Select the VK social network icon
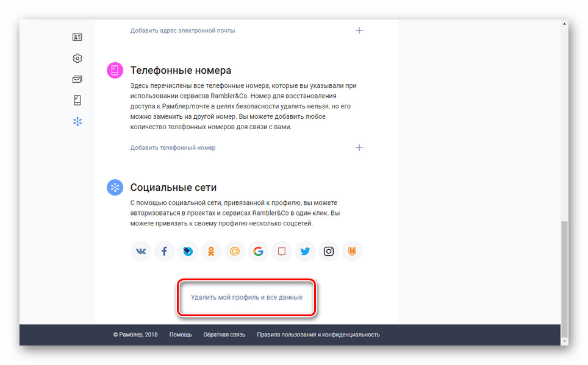The height and width of the screenshot is (365, 588). pos(140,250)
